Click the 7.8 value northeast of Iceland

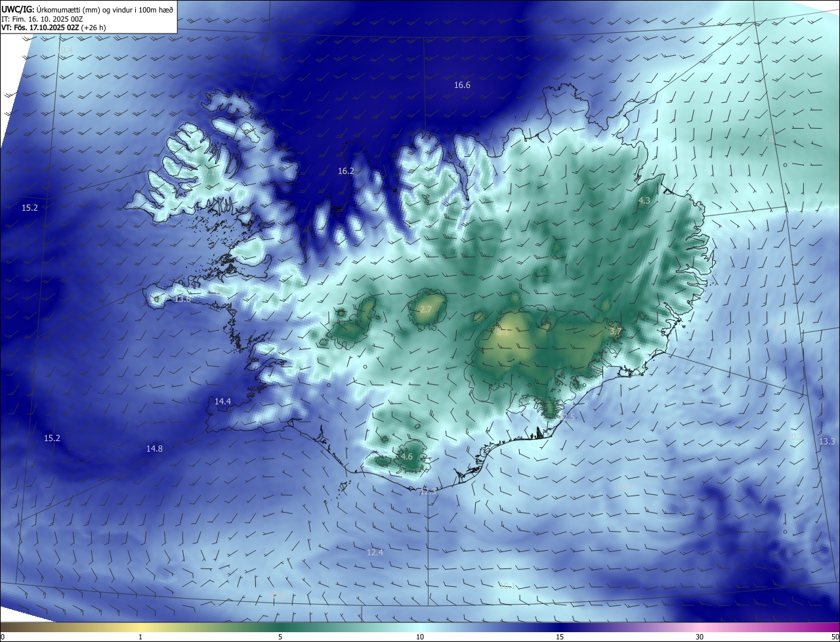coord(767,139)
